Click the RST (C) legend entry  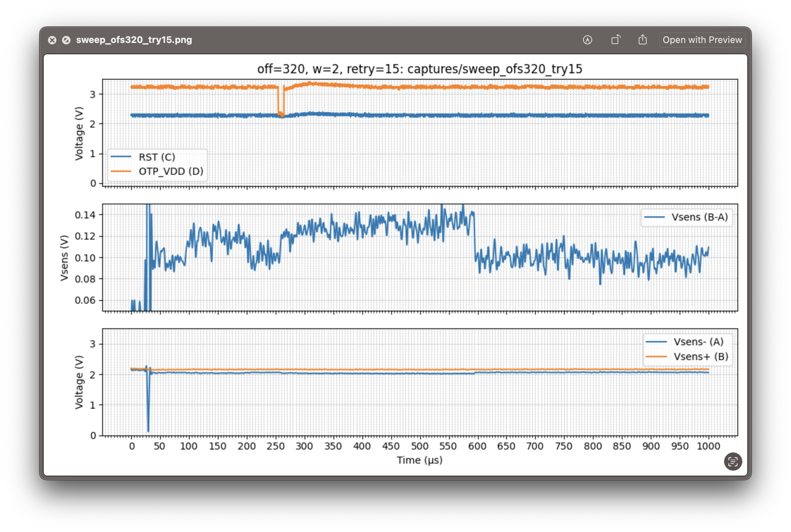[157, 157]
